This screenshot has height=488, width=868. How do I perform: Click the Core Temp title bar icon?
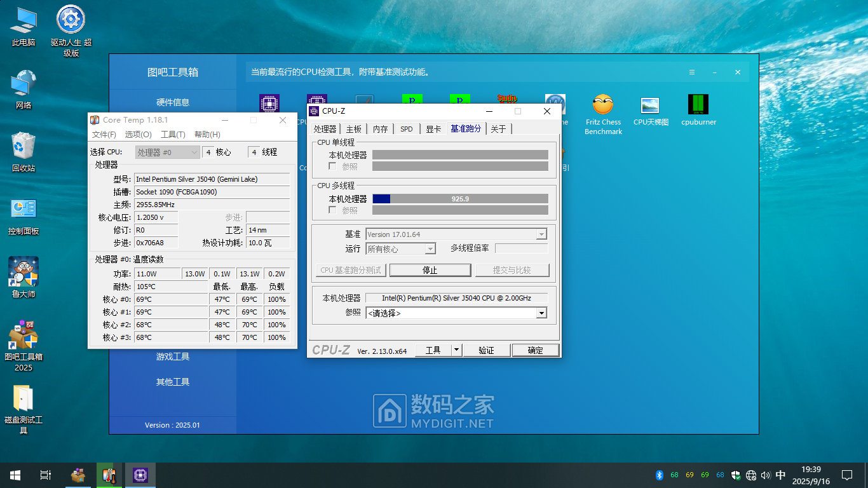[x=95, y=120]
